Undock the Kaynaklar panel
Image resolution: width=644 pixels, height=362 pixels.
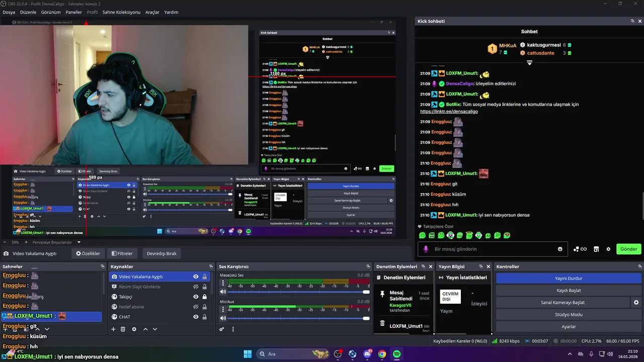tap(211, 266)
